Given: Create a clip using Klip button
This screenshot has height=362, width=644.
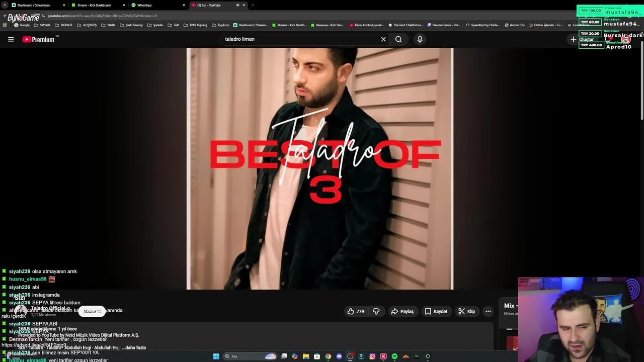Looking at the screenshot, I should pyautogui.click(x=466, y=312).
